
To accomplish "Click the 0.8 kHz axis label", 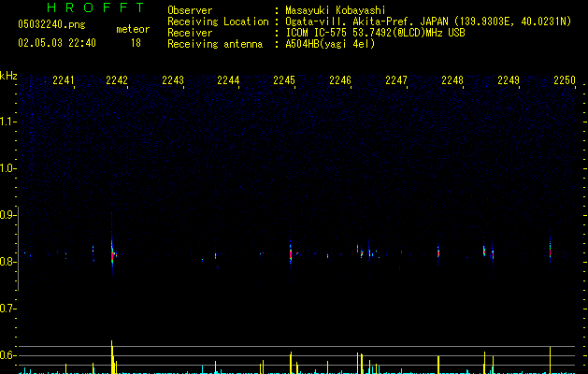I will click(x=7, y=262).
